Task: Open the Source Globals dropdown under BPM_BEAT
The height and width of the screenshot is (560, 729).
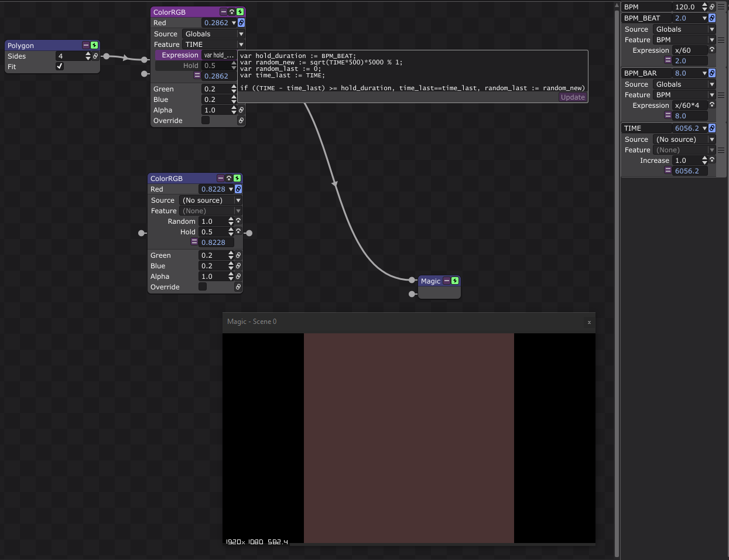Action: (684, 29)
